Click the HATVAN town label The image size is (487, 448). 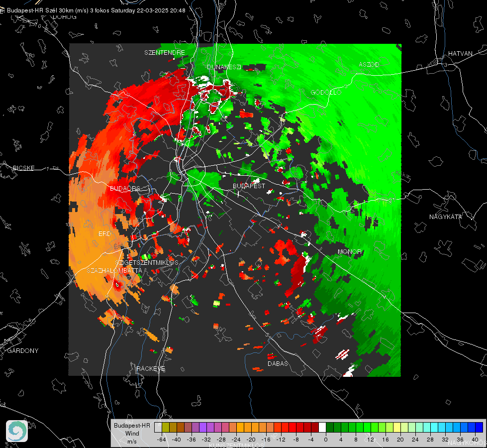pos(460,53)
